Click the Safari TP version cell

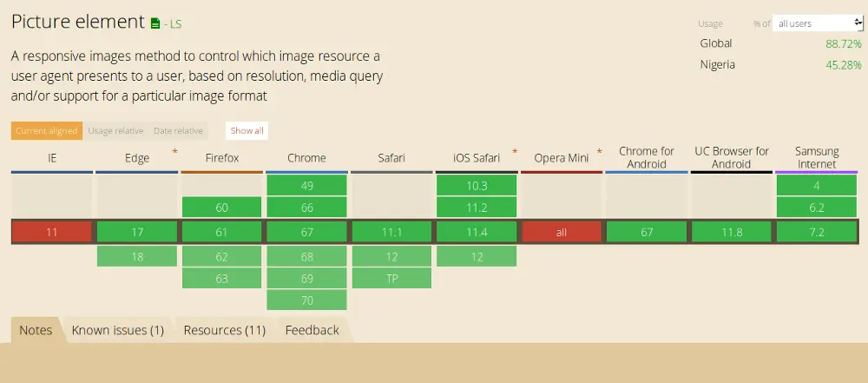point(391,279)
